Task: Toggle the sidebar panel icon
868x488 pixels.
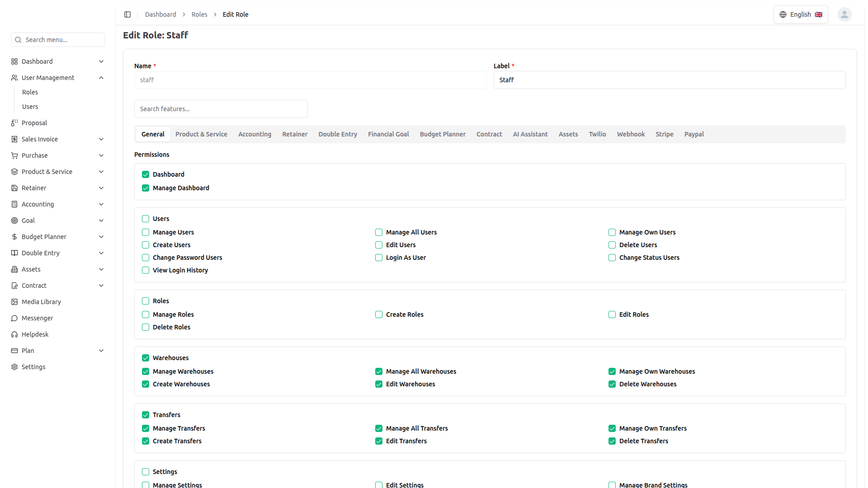Action: (x=127, y=14)
